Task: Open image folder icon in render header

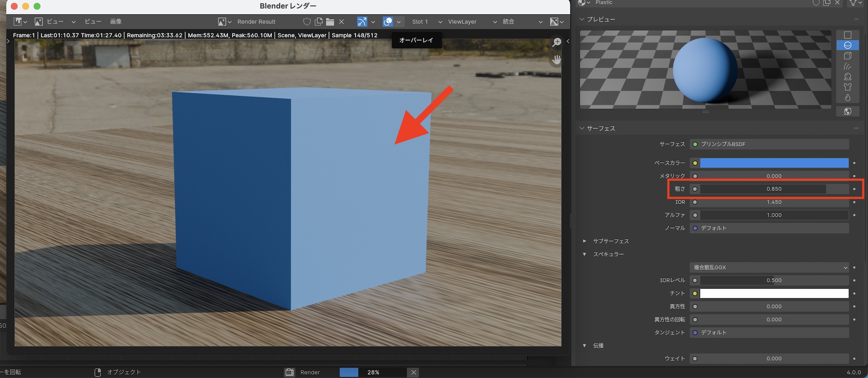Action: point(330,22)
